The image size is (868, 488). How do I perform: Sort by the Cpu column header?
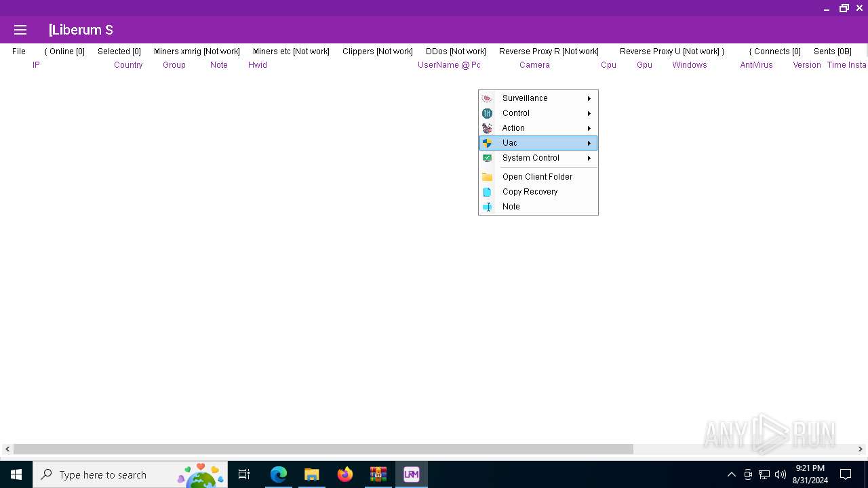[x=608, y=65]
